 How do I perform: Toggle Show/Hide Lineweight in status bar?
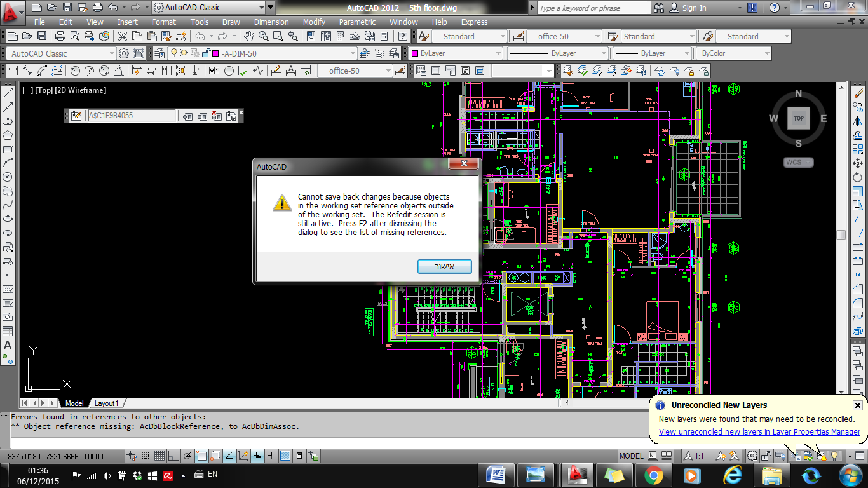271,456
